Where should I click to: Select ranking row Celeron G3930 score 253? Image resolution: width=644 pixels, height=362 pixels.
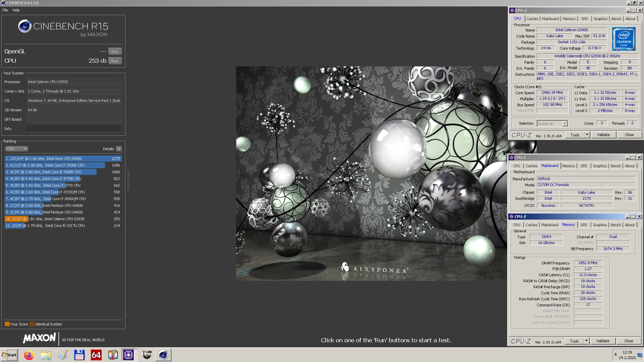[63, 219]
